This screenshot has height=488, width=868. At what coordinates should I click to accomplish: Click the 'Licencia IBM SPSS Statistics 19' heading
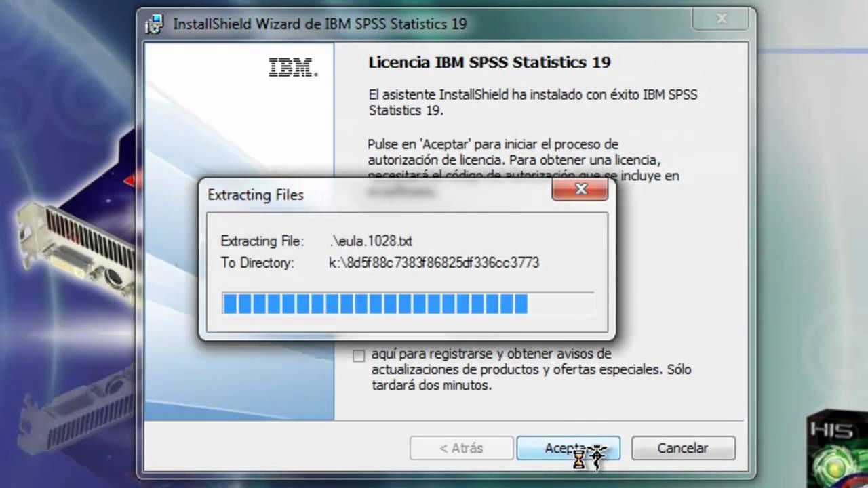click(490, 62)
